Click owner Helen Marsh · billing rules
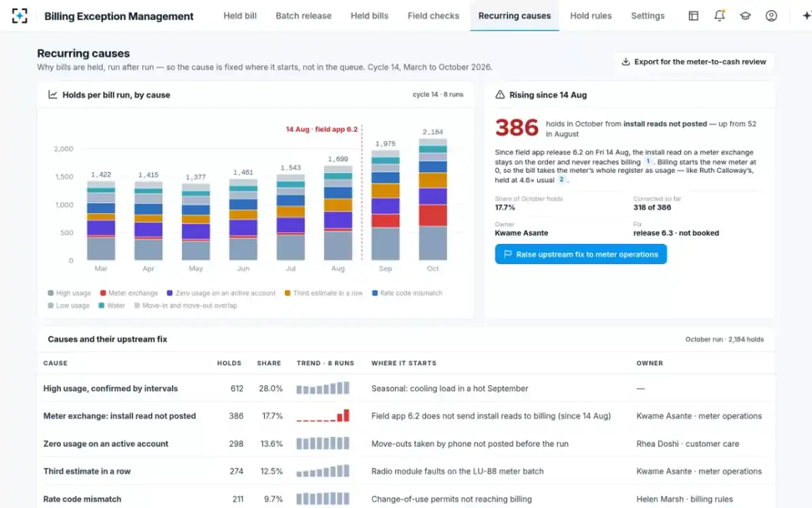Screen dimensions: 812x508 (x=685, y=499)
